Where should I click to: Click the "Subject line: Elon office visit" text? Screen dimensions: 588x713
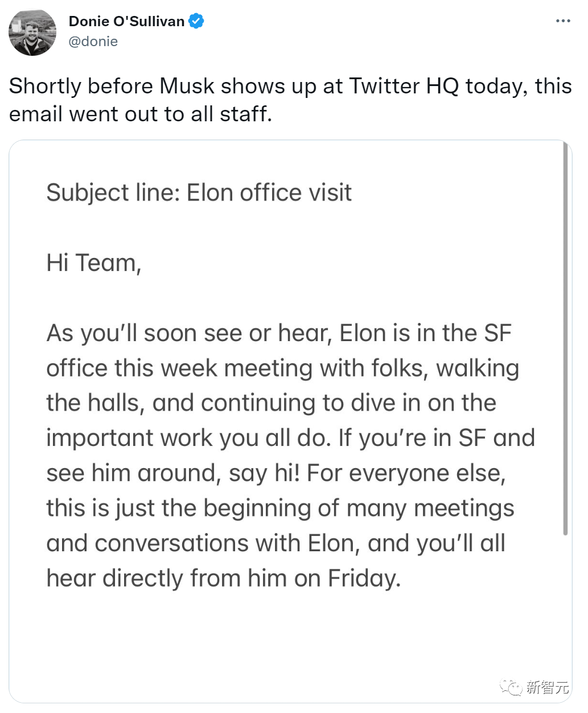point(199,192)
